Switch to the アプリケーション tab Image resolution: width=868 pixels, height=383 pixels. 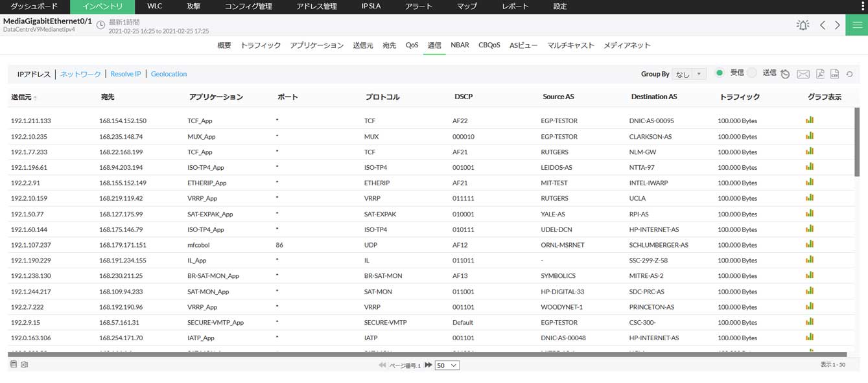(x=317, y=45)
